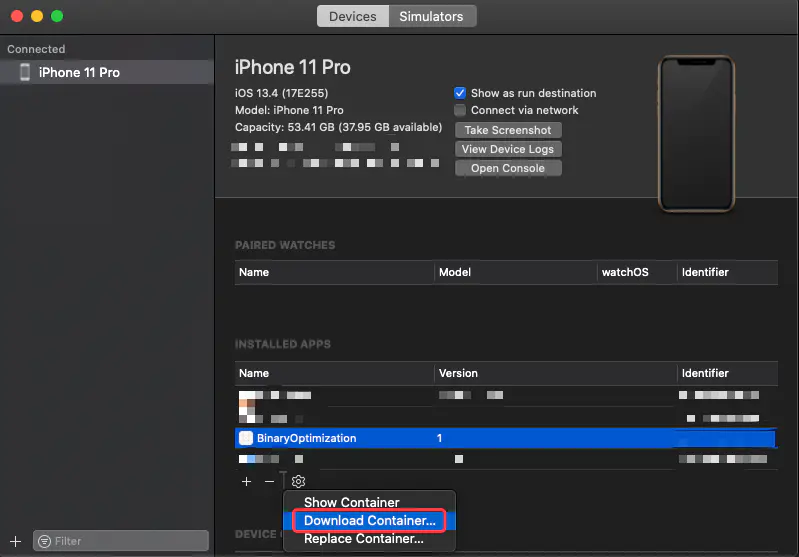This screenshot has height=557, width=799.
Task: Toggle Show as run destination checkbox
Action: coord(460,93)
